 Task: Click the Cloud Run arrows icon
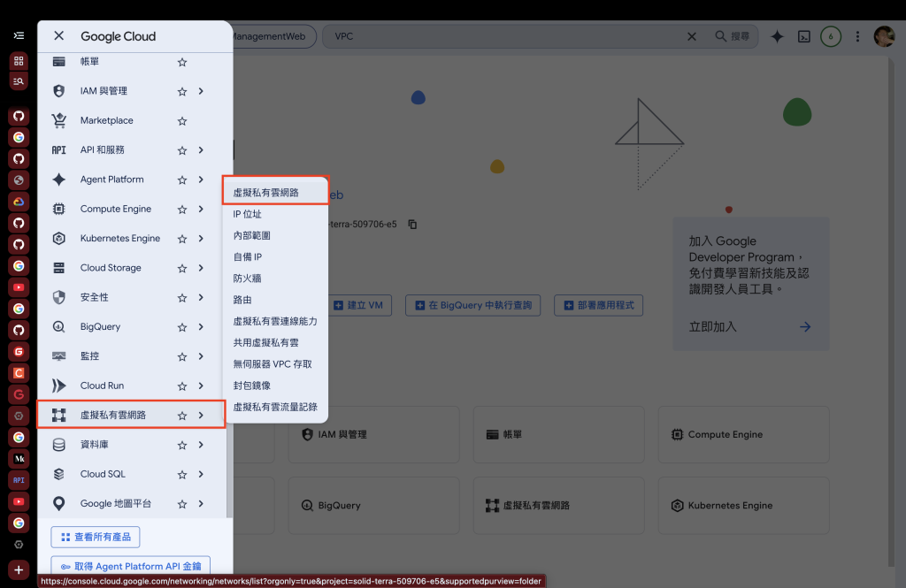(59, 386)
